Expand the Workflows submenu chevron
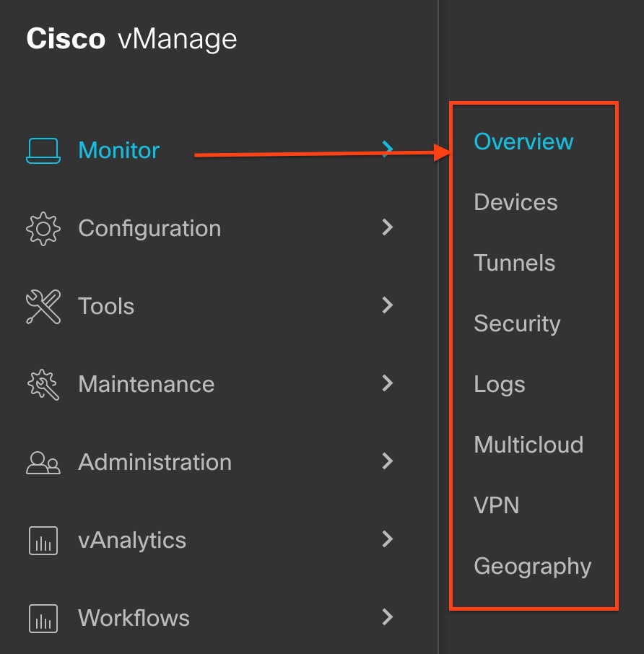This screenshot has height=654, width=644. coord(388,617)
